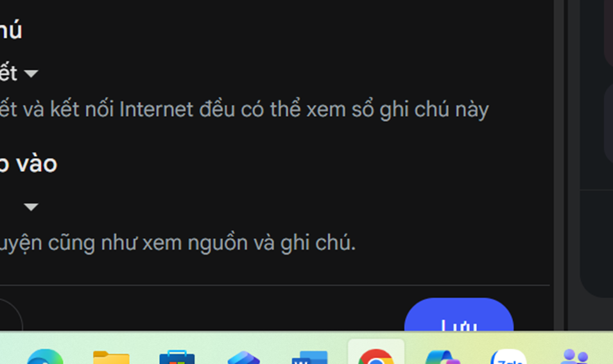The height and width of the screenshot is (364, 613).
Task: Open the blue layered app icon beside Word
Action: click(x=243, y=358)
